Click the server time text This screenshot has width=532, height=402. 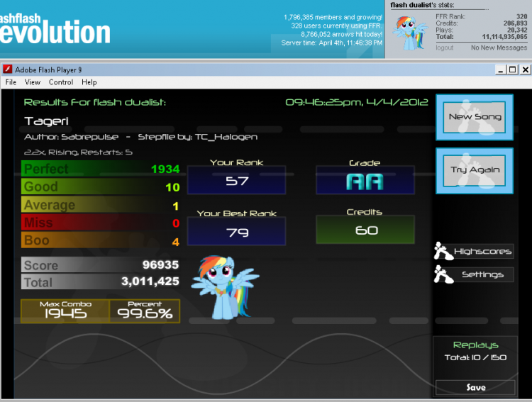coord(331,43)
